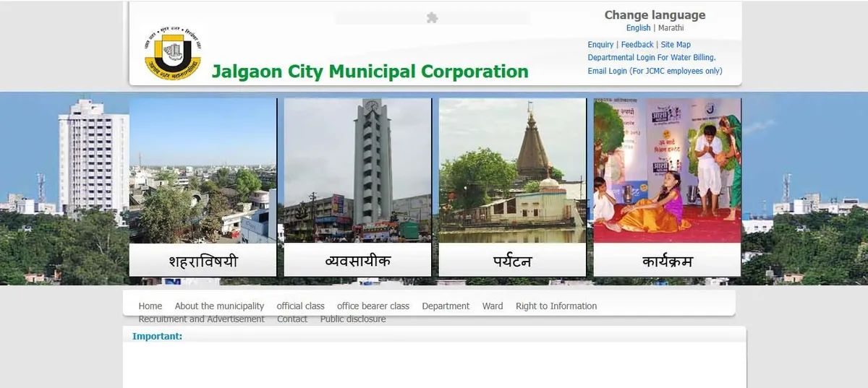Click the missing plugin puzzle piece icon
This screenshot has height=388, width=868.
click(x=432, y=18)
